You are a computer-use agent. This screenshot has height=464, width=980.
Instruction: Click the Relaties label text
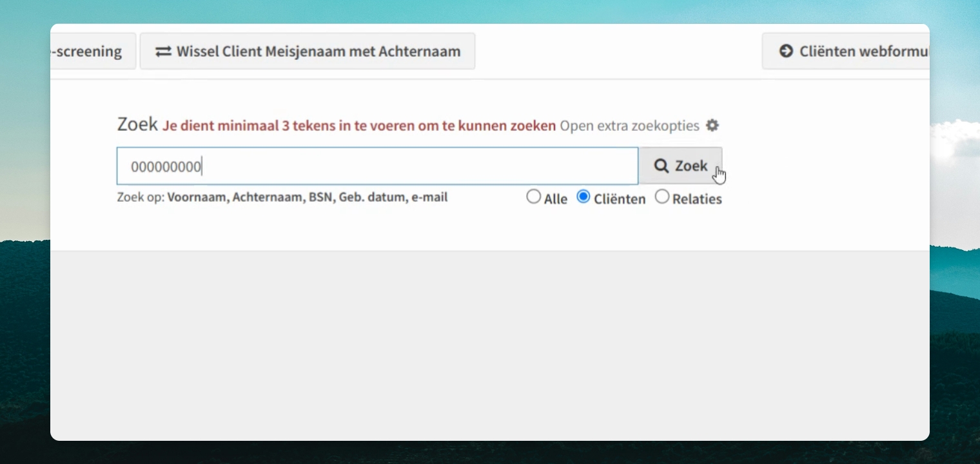(x=697, y=199)
